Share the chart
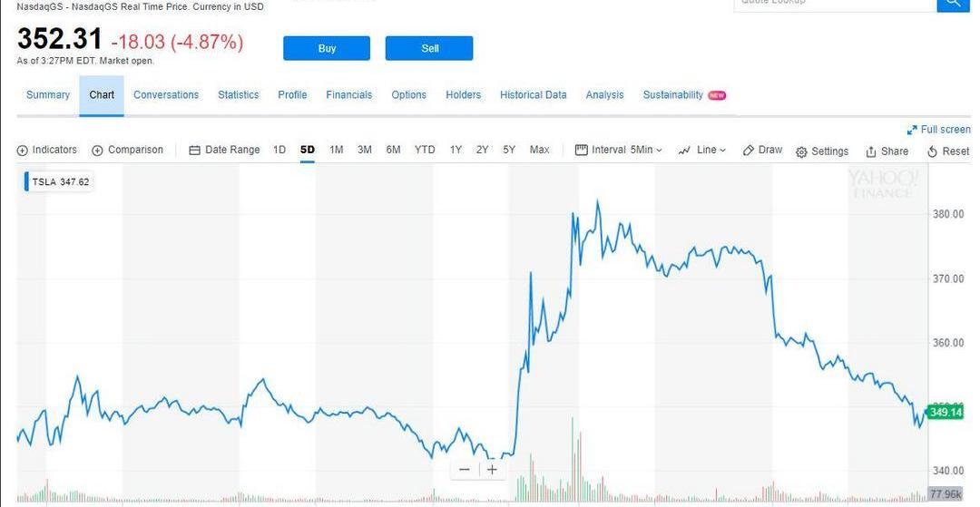The height and width of the screenshot is (507, 980). tap(887, 151)
